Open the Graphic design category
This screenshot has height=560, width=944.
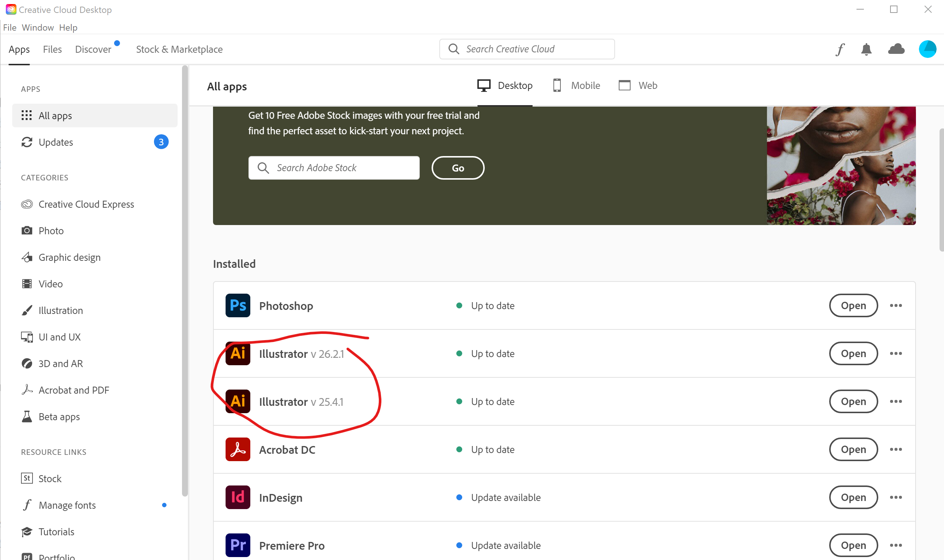tap(61, 257)
